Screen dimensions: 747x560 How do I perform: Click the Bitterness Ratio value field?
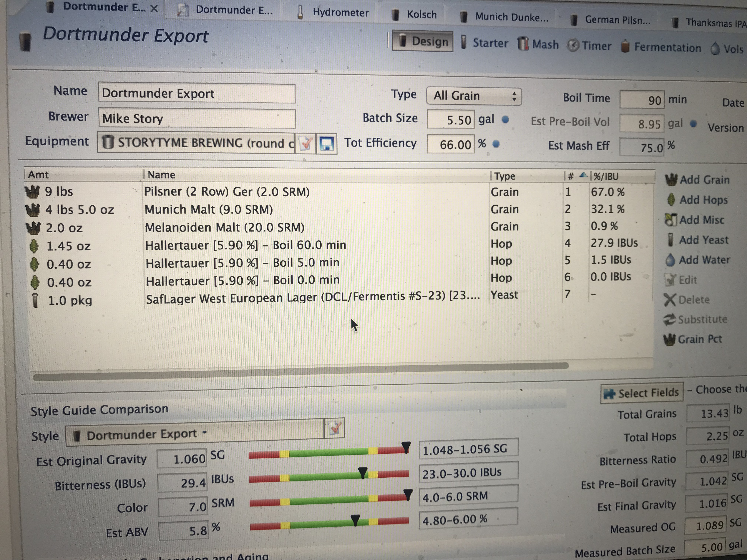click(707, 459)
